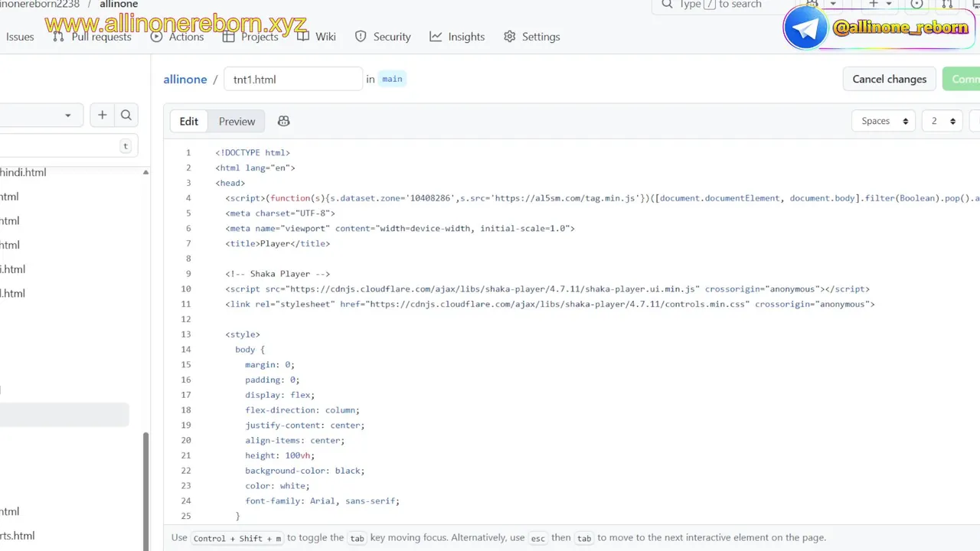Screen dimensions: 980x551
Task: Click the <head> tag on line 3
Action: pyautogui.click(x=230, y=183)
